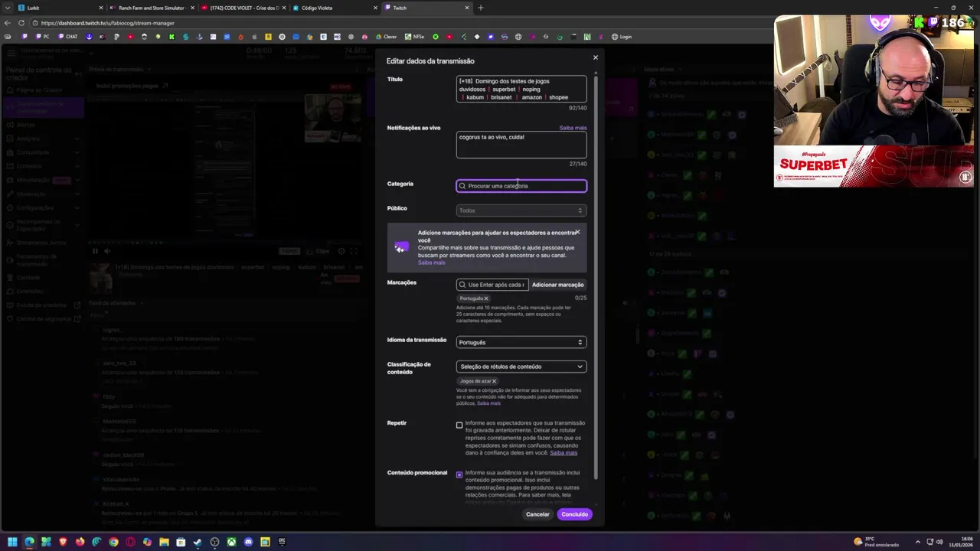Click the Adicionar marcação button
Image resolution: width=980 pixels, height=551 pixels.
[x=557, y=285]
